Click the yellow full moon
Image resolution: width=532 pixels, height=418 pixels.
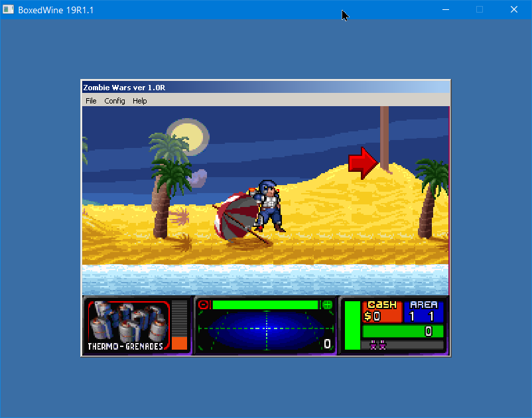coord(188,137)
